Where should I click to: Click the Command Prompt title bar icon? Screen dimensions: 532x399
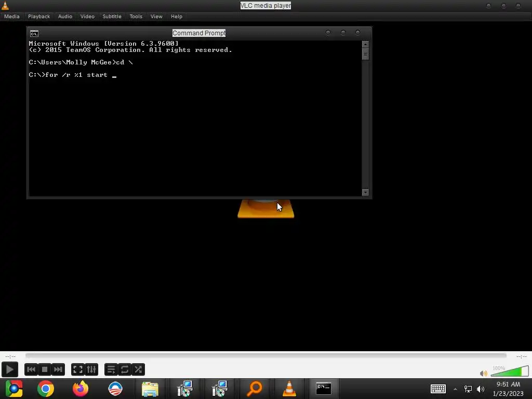[34, 34]
